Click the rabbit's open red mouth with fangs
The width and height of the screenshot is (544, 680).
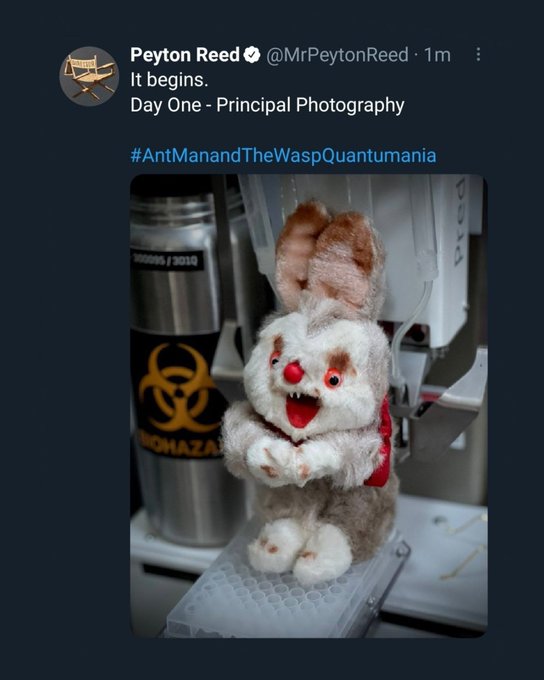coord(302,408)
